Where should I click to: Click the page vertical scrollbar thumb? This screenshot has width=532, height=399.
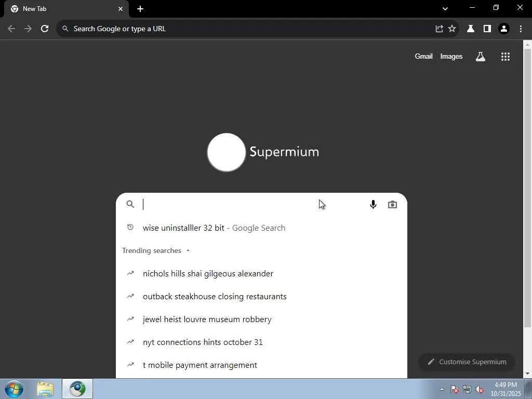pyautogui.click(x=527, y=188)
